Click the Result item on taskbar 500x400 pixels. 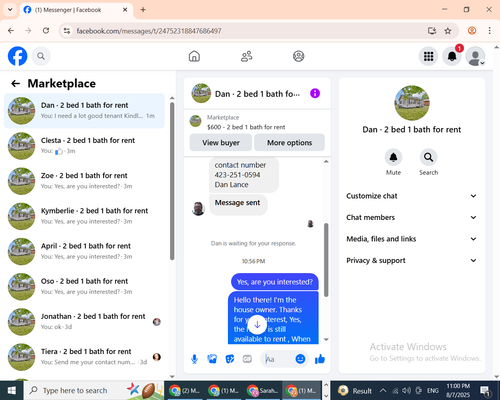[355, 391]
